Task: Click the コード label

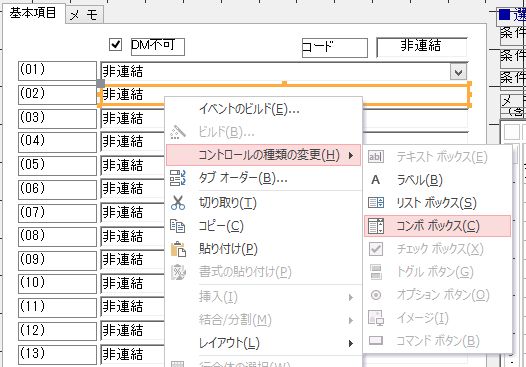Action: click(335, 48)
